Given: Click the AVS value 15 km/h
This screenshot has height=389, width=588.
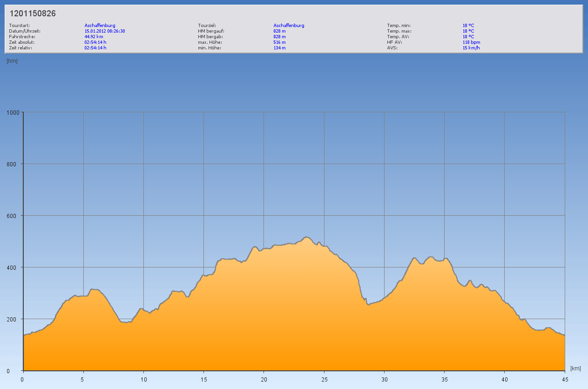Looking at the screenshot, I should 471,48.
